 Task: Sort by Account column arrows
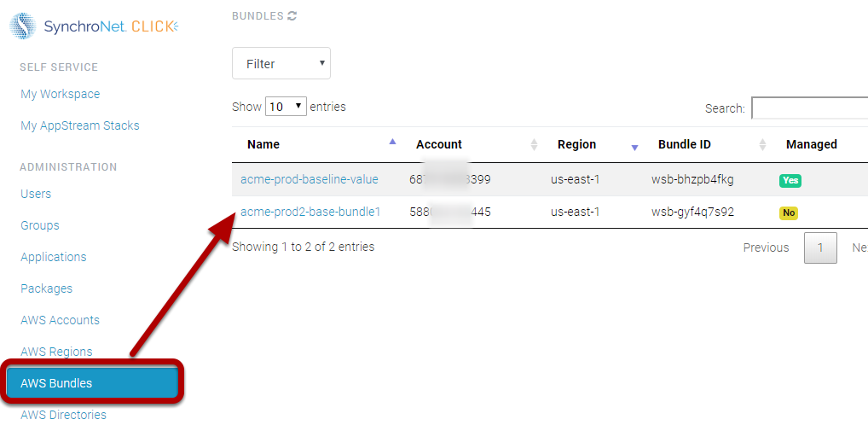tap(535, 144)
